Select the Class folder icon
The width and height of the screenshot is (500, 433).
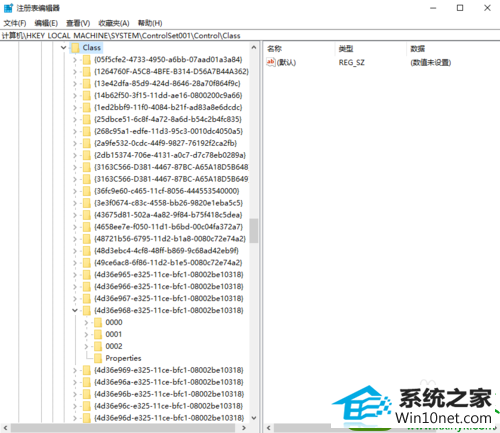coord(75,48)
